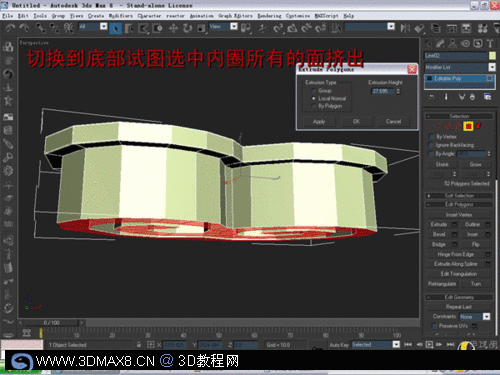
Task: Open the Rendering menu
Action: click(269, 16)
